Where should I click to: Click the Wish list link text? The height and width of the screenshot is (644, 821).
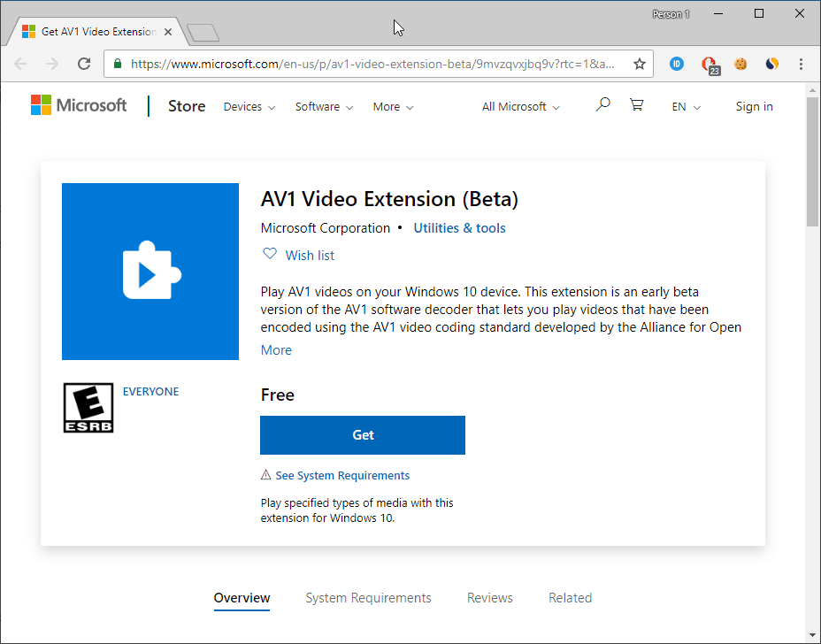tap(310, 256)
